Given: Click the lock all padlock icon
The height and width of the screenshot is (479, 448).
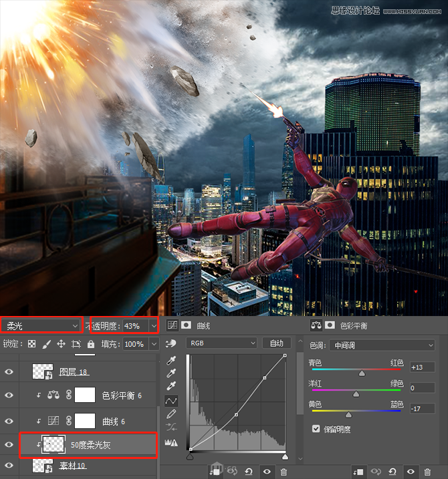Looking at the screenshot, I should point(91,344).
